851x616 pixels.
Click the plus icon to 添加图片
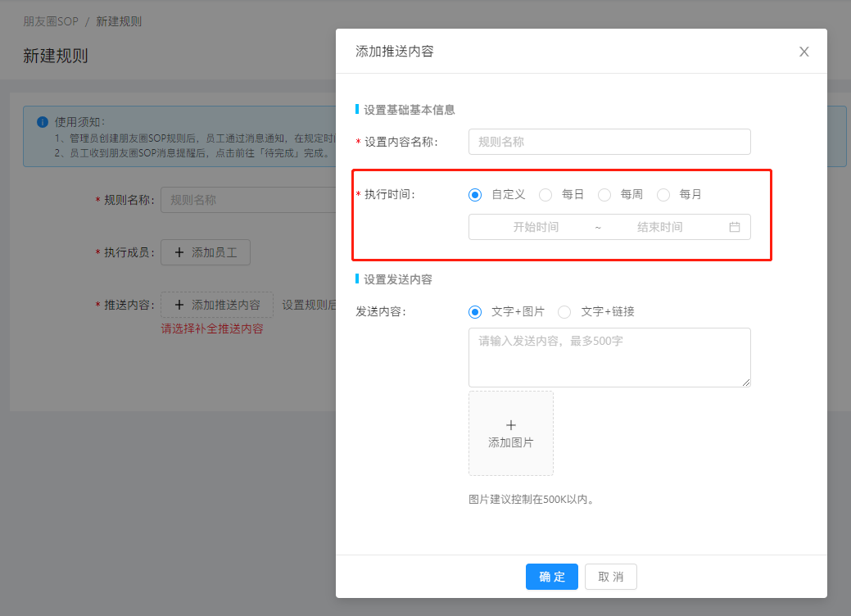click(511, 425)
